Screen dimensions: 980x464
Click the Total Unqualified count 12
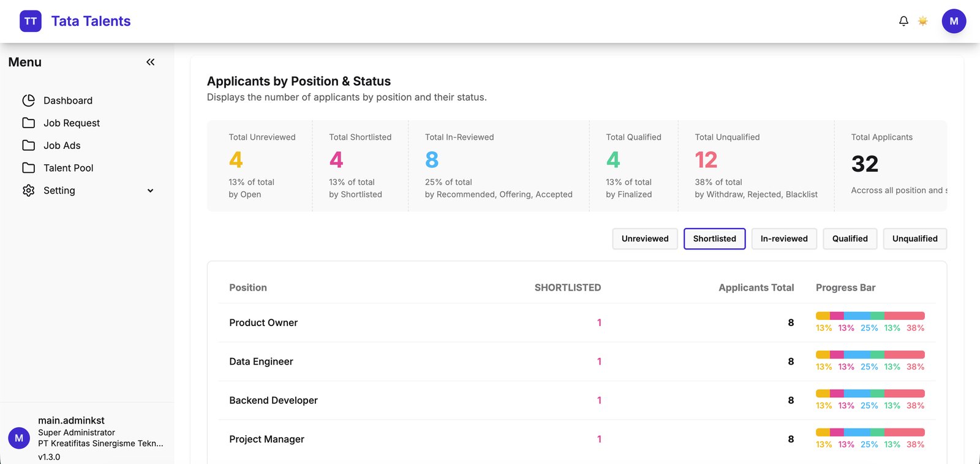pyautogui.click(x=706, y=159)
